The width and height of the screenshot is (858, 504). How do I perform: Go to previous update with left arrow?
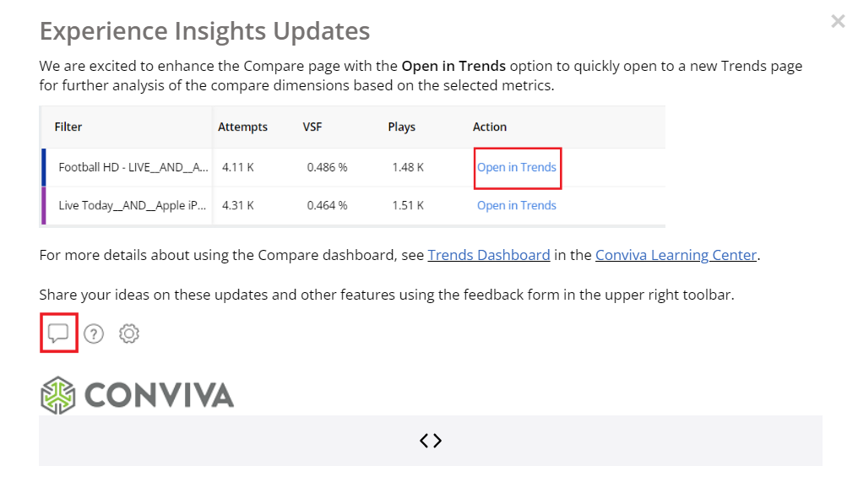[424, 441]
